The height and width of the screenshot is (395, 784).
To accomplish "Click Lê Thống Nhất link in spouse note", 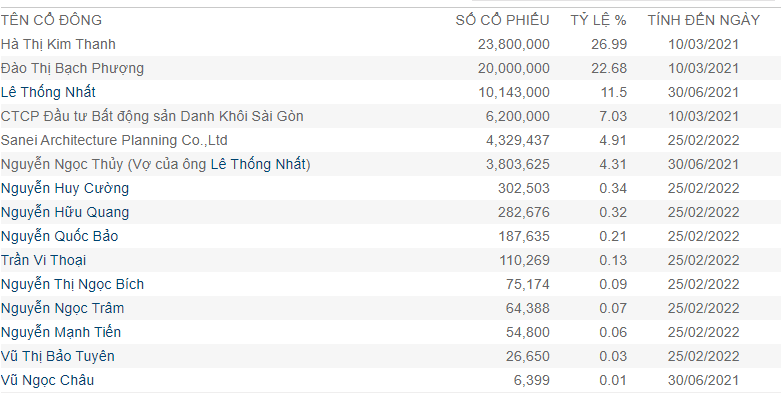I will (x=258, y=164).
